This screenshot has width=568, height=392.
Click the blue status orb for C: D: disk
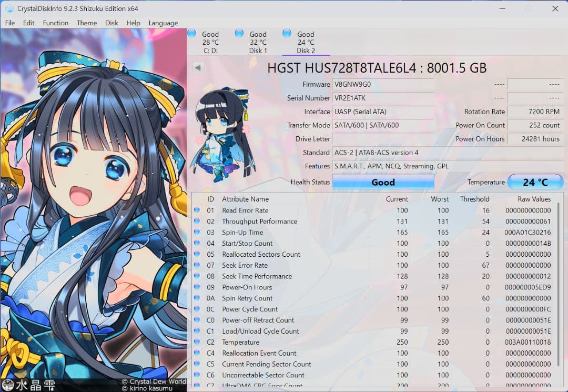[x=191, y=33]
